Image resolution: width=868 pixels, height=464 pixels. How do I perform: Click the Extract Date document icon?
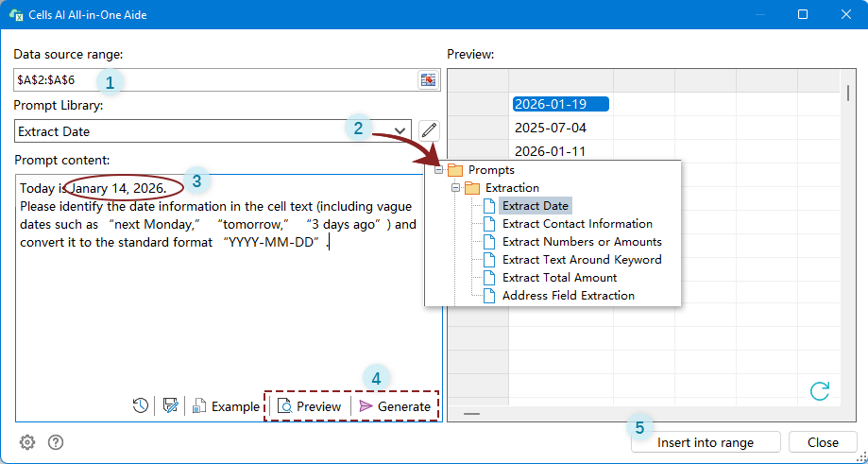coord(489,205)
